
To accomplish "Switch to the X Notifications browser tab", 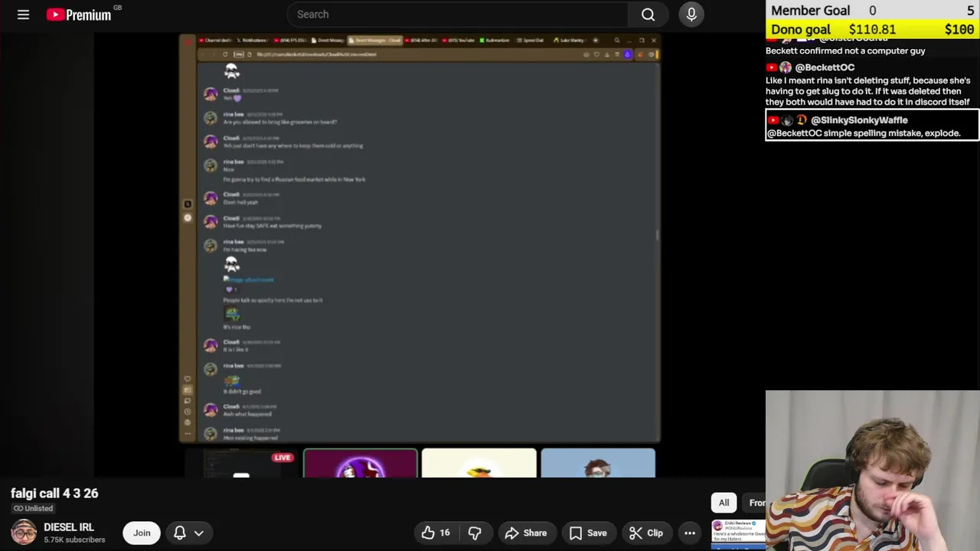I will click(x=252, y=40).
